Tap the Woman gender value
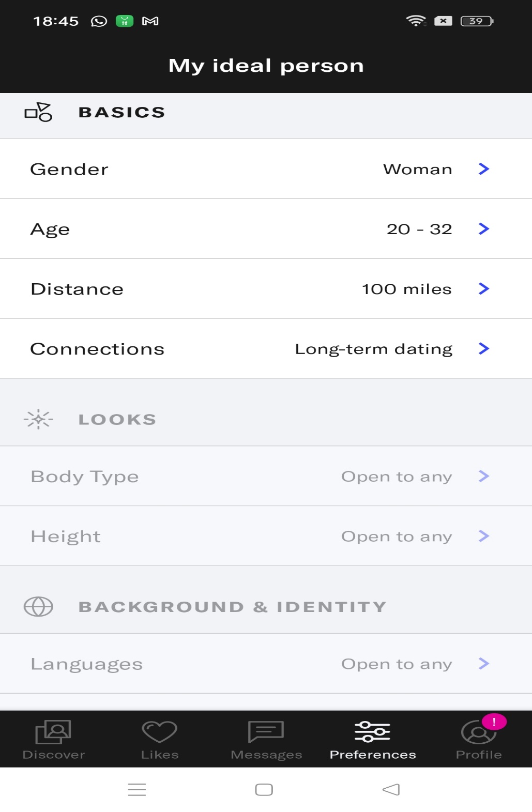The image size is (532, 812). click(x=418, y=170)
